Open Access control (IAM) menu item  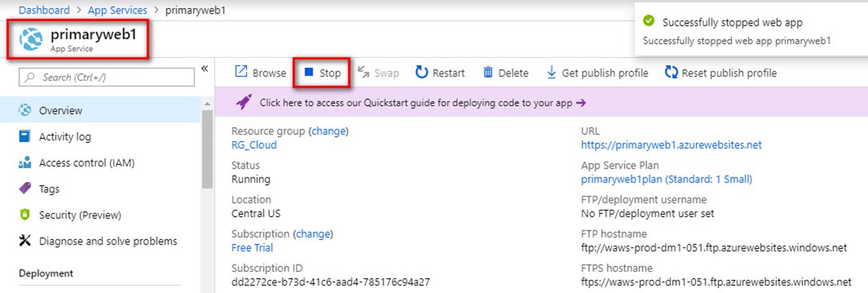click(100, 162)
